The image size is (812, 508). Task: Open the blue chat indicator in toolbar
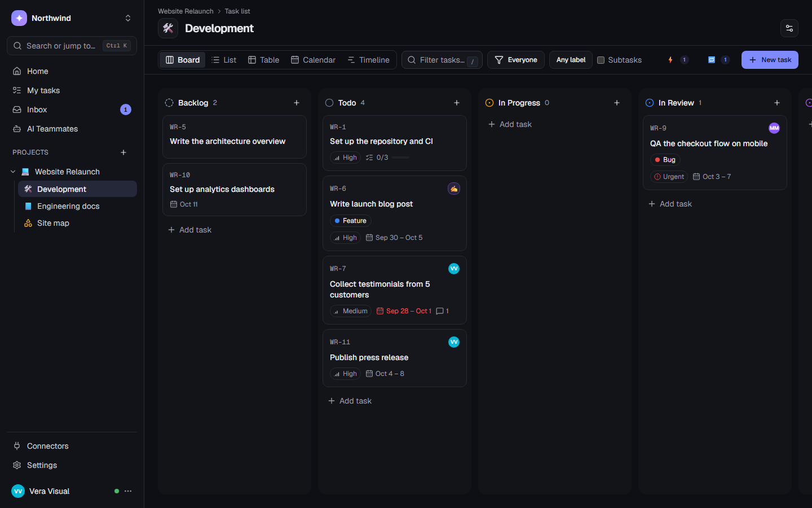click(x=718, y=60)
